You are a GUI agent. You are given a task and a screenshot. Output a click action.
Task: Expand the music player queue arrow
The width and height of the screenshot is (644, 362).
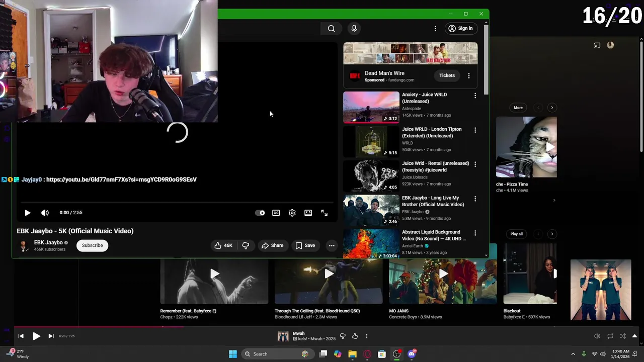click(x=635, y=336)
